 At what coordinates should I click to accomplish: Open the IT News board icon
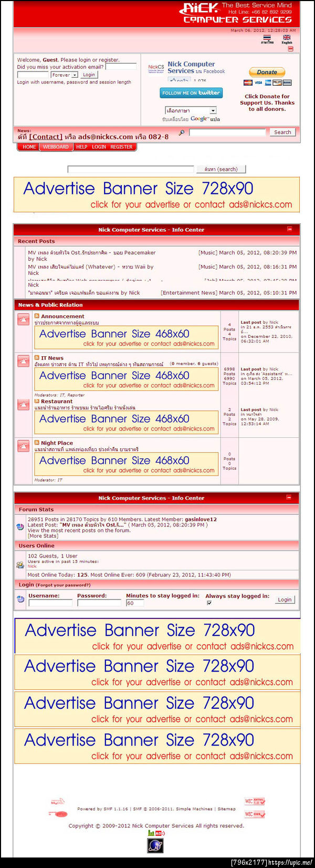[23, 361]
